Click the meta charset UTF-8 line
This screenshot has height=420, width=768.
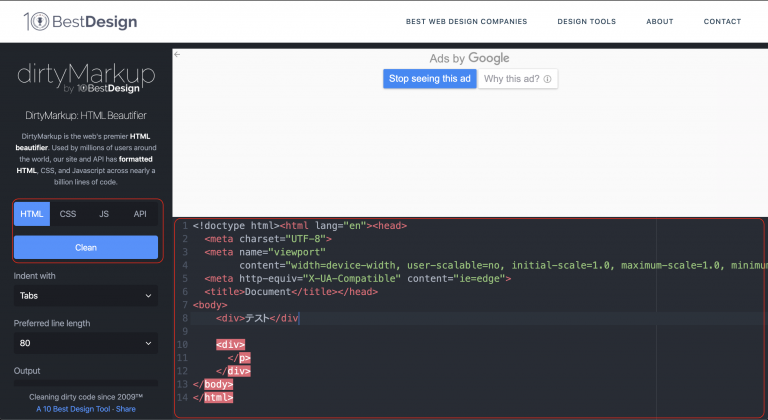[268, 239]
